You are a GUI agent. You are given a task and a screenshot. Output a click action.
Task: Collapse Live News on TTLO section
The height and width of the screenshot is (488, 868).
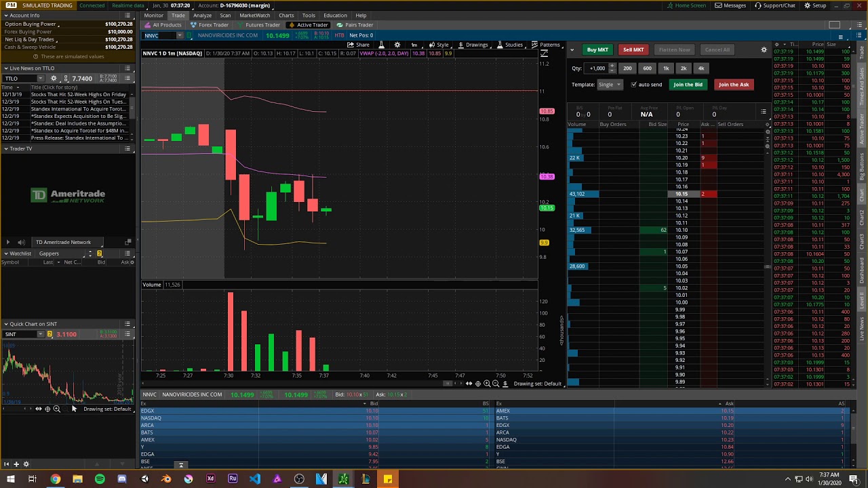tap(5, 68)
